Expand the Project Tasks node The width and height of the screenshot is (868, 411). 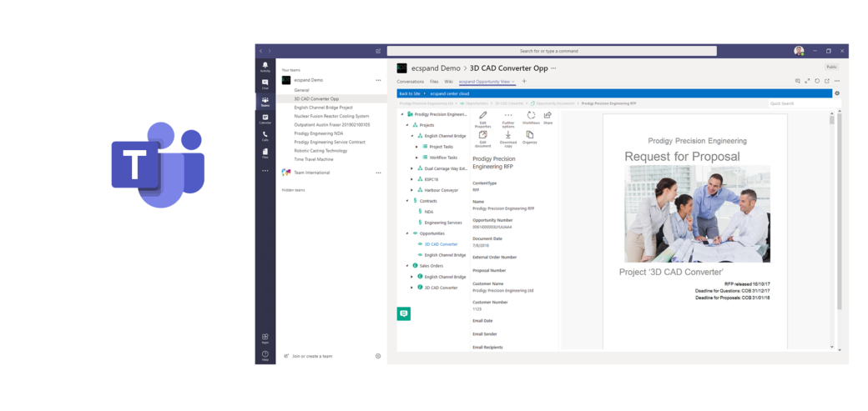[x=416, y=147]
